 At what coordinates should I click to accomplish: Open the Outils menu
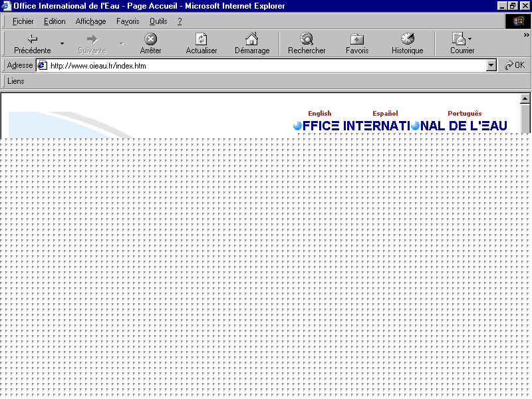point(158,21)
